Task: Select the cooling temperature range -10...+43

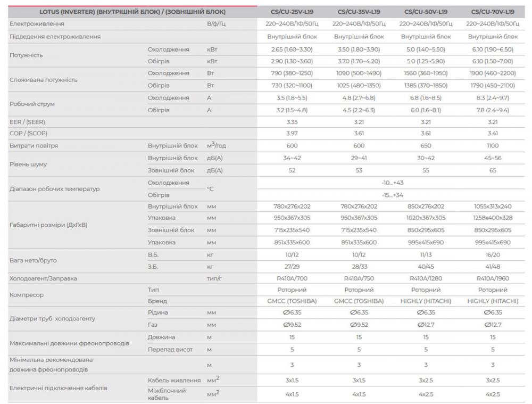Action: pos(392,183)
